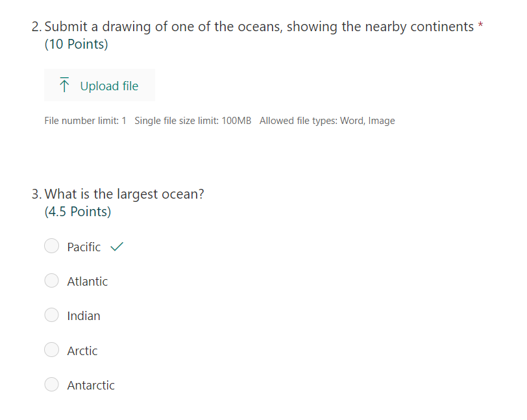
Task: Click question 2 title about ocean drawing
Action: tap(259, 27)
